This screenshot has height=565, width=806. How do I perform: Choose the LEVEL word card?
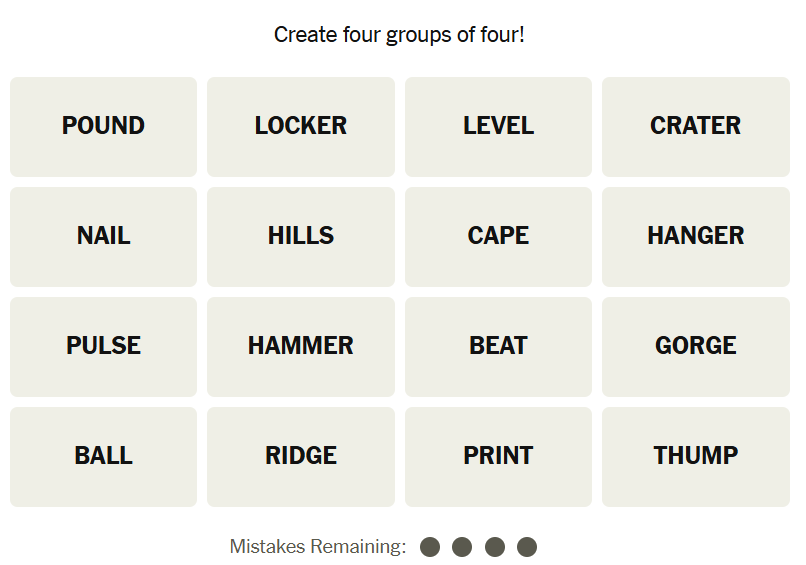click(498, 126)
